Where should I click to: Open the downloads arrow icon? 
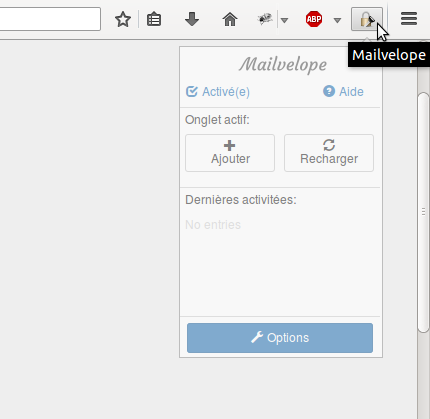(192, 19)
